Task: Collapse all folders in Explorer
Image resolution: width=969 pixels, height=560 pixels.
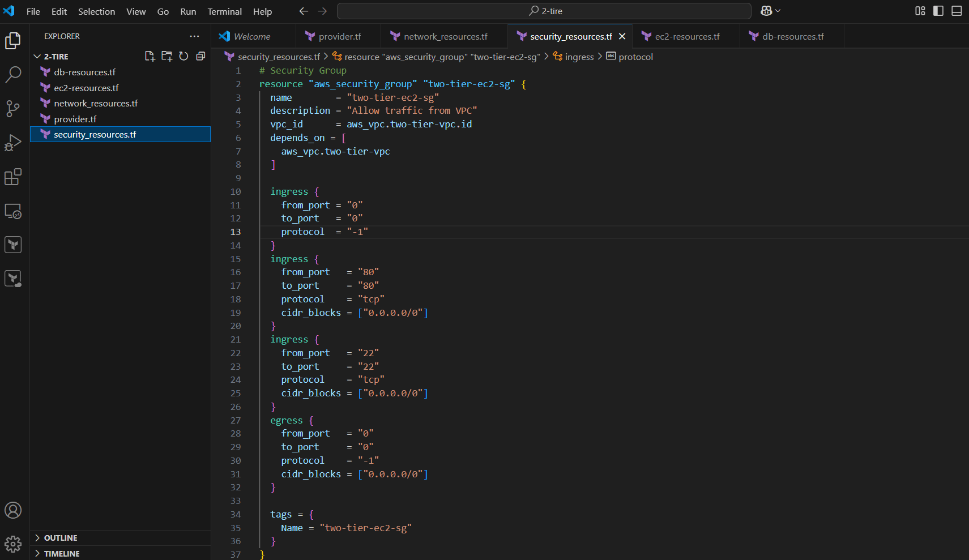Action: (x=200, y=56)
